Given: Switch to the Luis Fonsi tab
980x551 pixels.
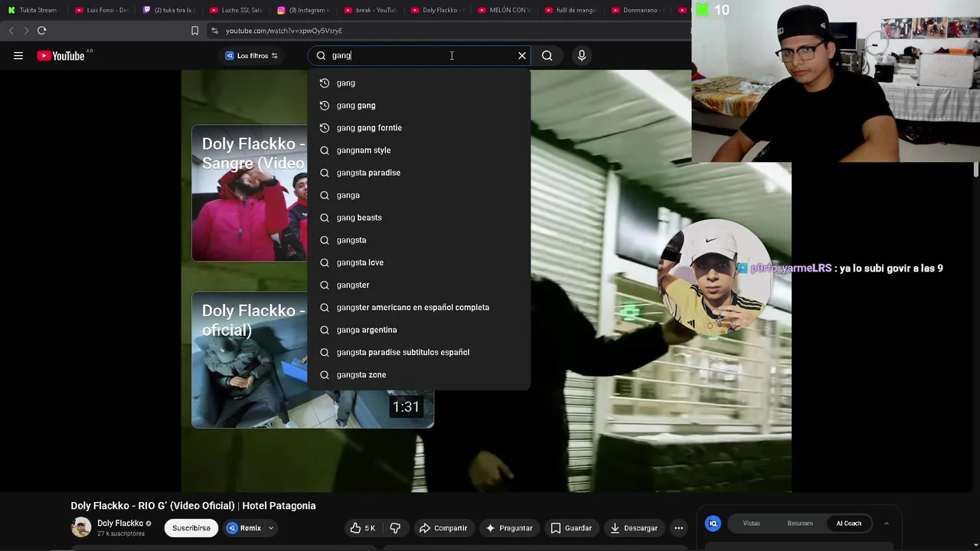Looking at the screenshot, I should click(x=101, y=10).
